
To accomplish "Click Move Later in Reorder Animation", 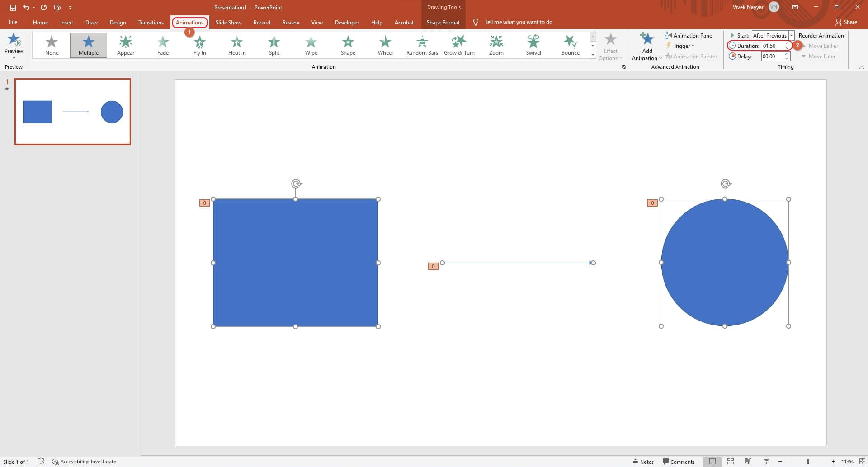I will 818,57.
